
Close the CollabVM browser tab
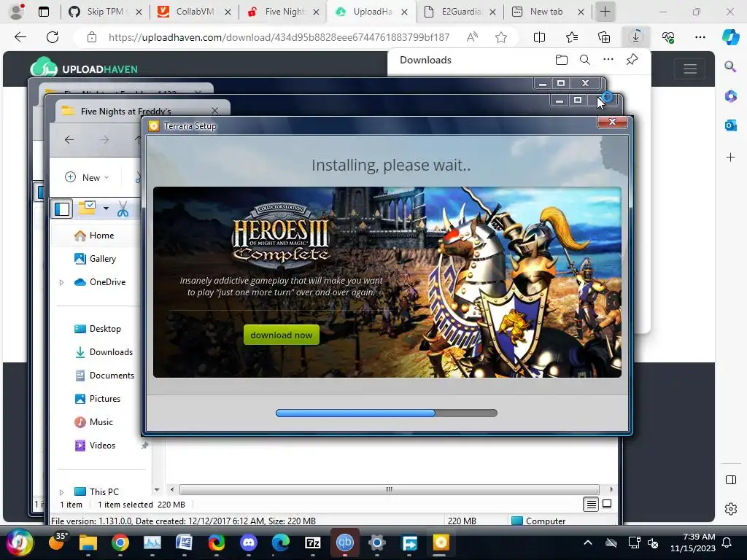[x=228, y=12]
